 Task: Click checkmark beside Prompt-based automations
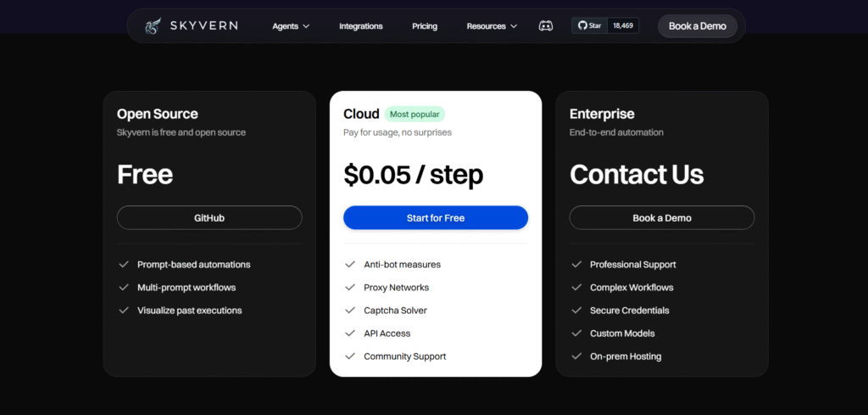pyautogui.click(x=124, y=264)
